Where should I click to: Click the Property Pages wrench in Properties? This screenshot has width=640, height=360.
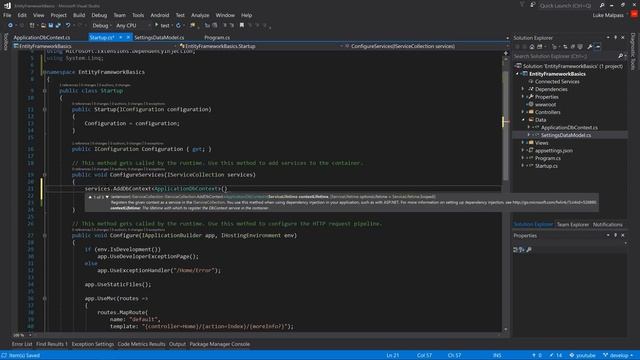(x=529, y=249)
